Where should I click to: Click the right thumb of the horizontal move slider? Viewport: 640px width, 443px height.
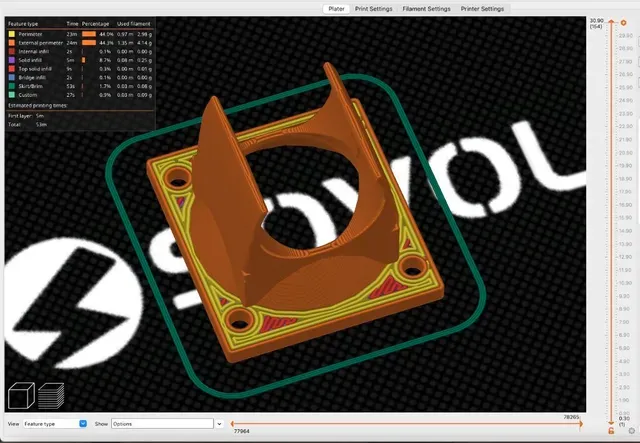pos(580,424)
